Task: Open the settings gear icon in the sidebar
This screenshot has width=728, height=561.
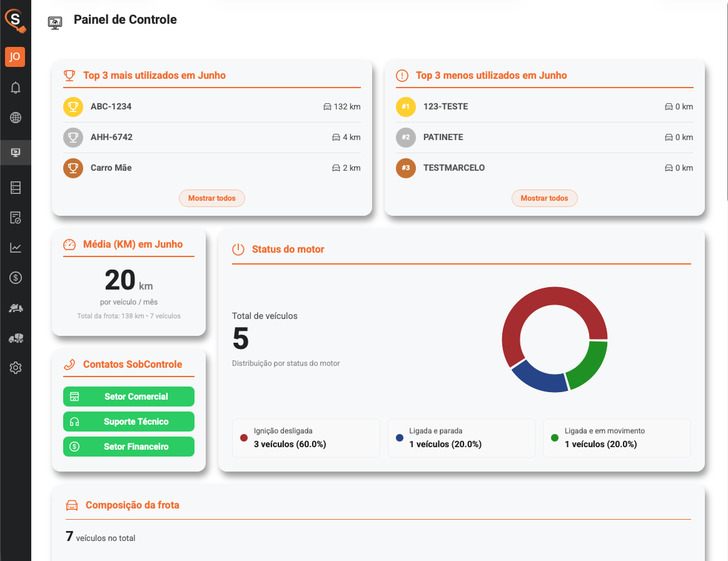Action: coord(15,368)
